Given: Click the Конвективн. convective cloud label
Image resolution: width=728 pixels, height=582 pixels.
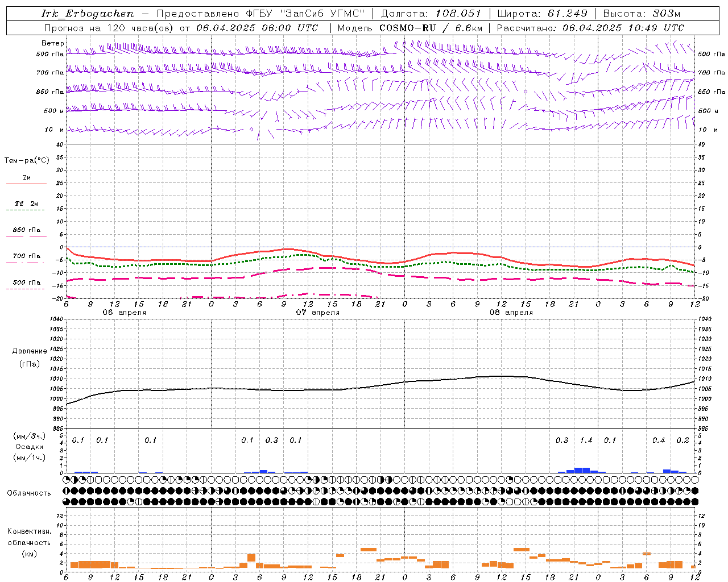Looking at the screenshot, I should tap(29, 531).
